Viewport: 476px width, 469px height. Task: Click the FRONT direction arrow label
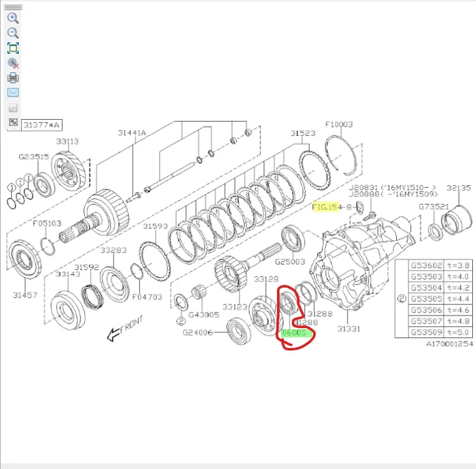125,329
